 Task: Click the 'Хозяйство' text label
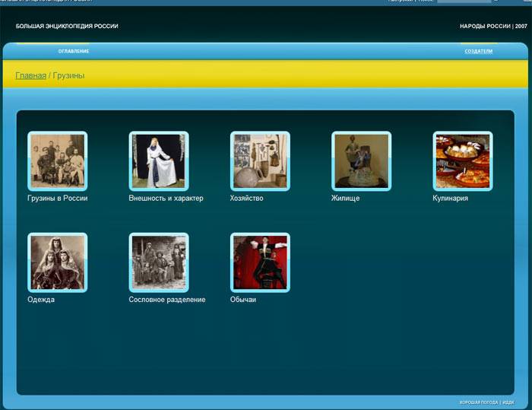[x=247, y=199]
